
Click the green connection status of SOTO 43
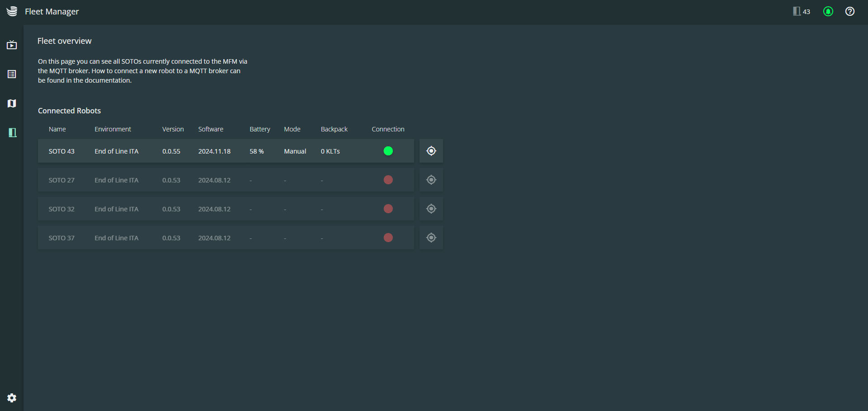388,151
